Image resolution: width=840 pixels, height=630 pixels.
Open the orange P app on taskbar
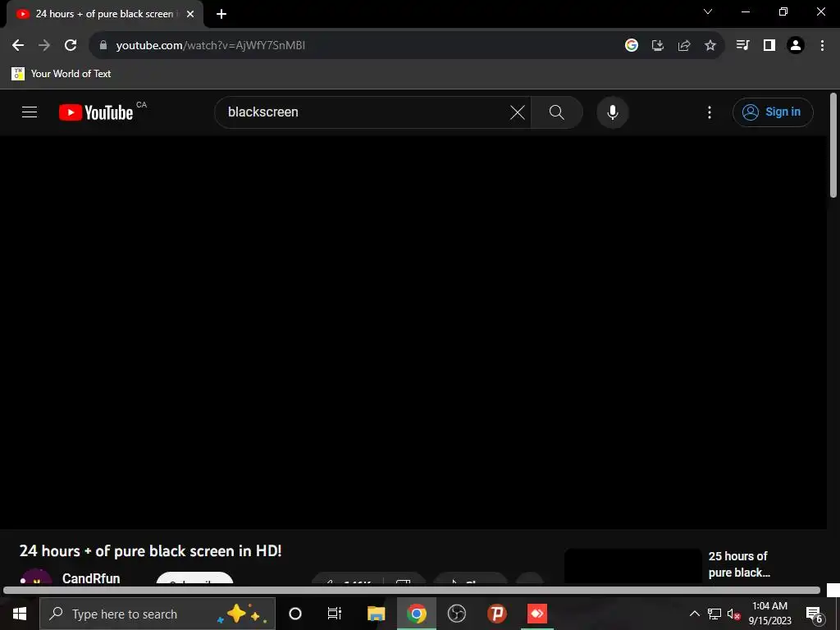tap(496, 614)
